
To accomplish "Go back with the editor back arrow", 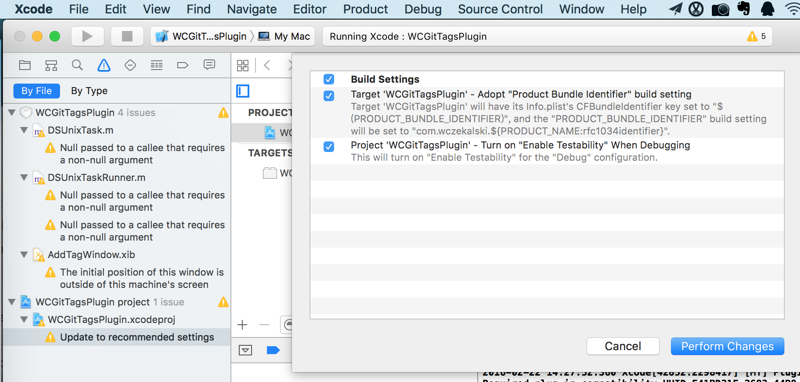I will tap(266, 65).
